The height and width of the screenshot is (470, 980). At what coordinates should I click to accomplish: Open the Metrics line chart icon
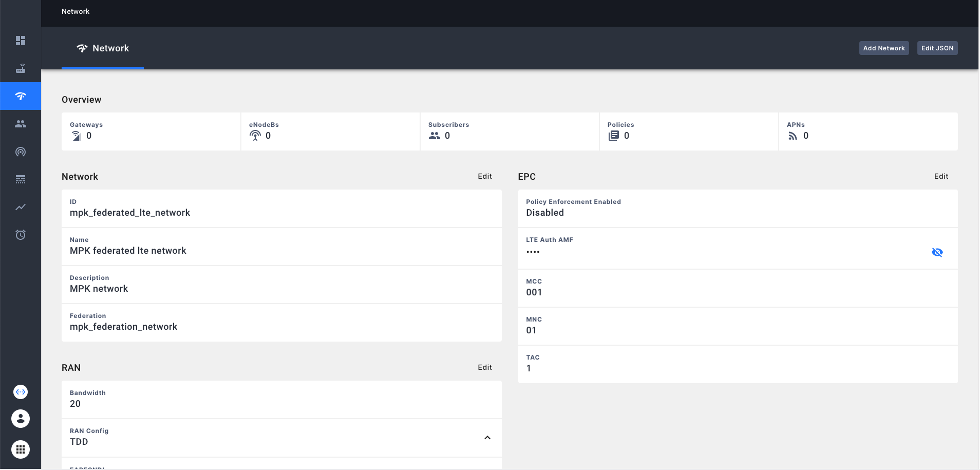click(x=21, y=207)
